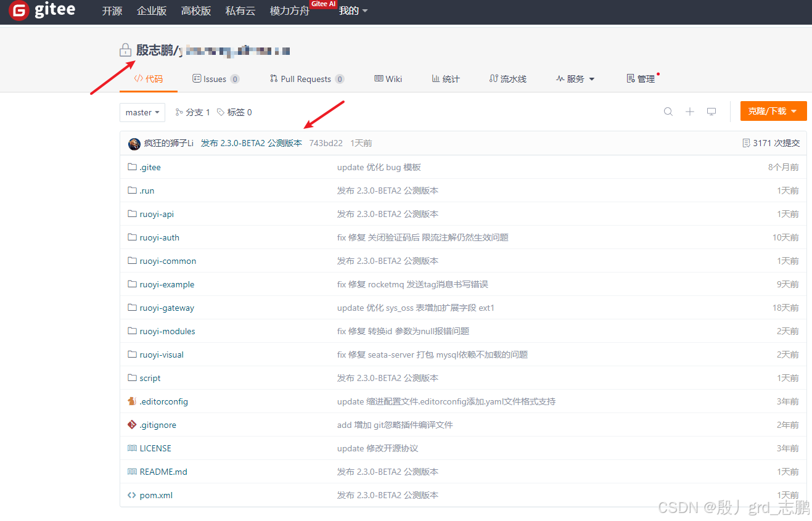Open the 服务 dropdown menu

[575, 79]
